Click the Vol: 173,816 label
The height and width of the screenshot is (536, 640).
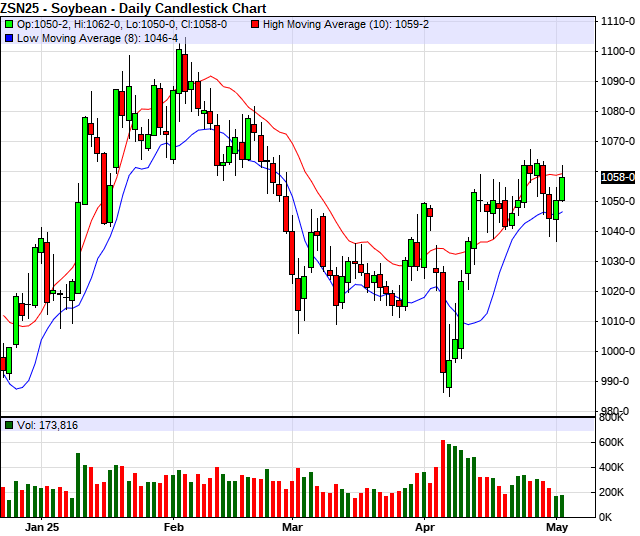[48, 425]
